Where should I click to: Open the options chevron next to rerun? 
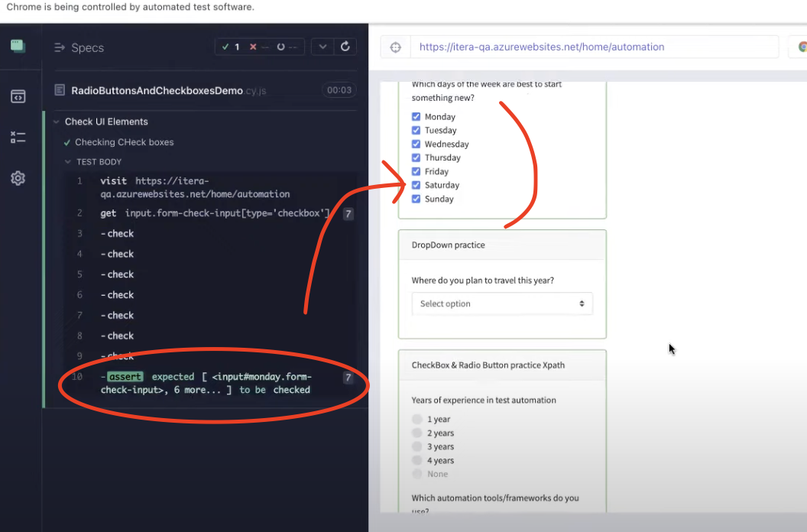click(x=322, y=47)
